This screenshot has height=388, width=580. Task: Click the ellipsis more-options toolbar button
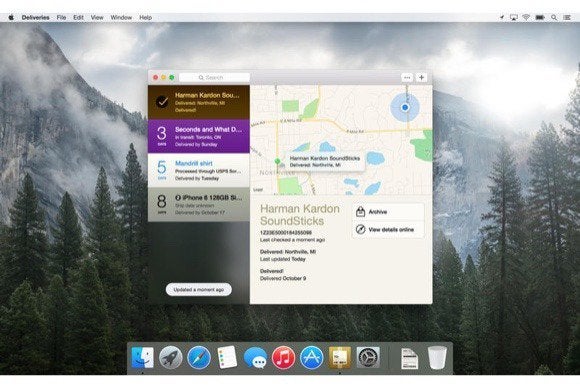pyautogui.click(x=407, y=78)
